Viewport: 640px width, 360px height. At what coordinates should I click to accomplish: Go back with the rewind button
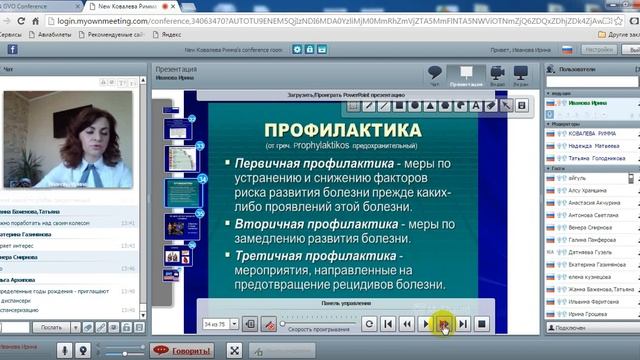(407, 324)
